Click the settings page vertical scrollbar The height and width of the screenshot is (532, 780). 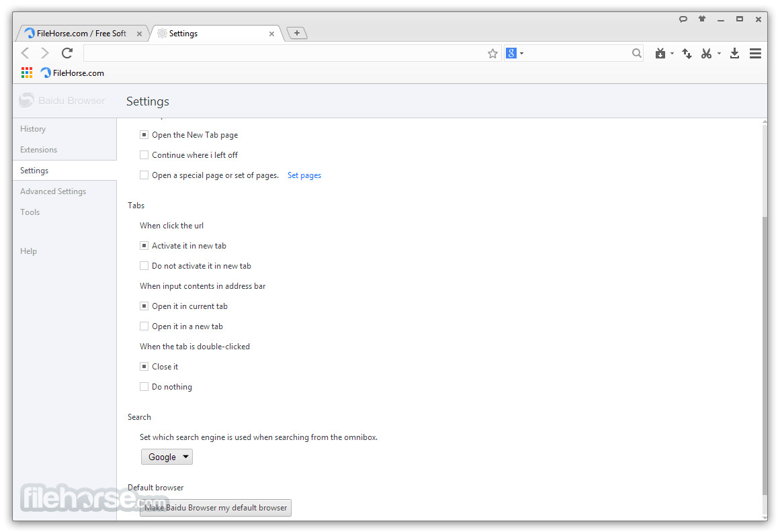765,355
